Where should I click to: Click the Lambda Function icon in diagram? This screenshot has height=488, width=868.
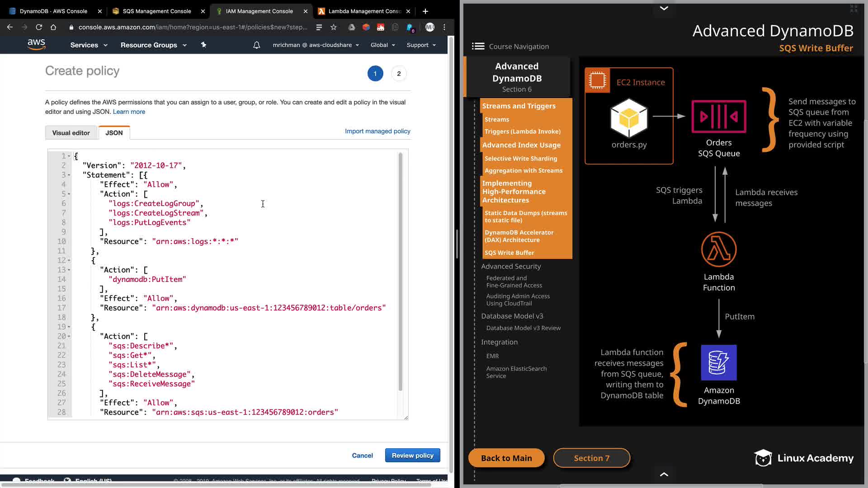click(718, 249)
